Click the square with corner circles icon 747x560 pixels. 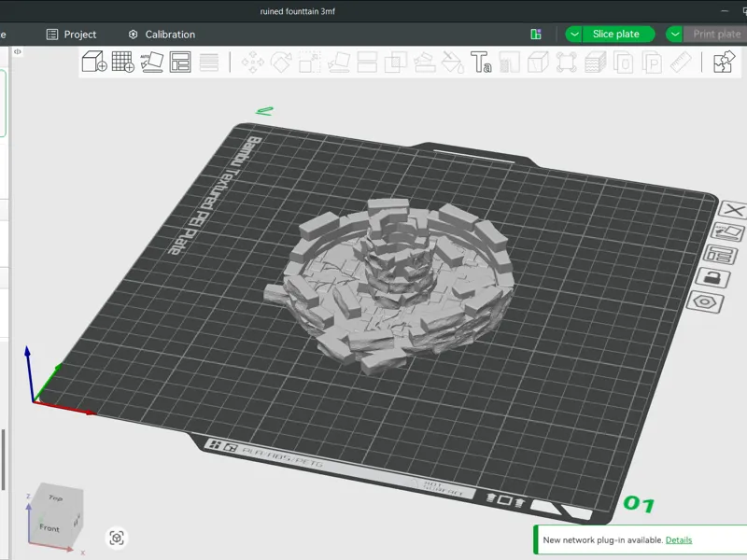[x=567, y=63]
